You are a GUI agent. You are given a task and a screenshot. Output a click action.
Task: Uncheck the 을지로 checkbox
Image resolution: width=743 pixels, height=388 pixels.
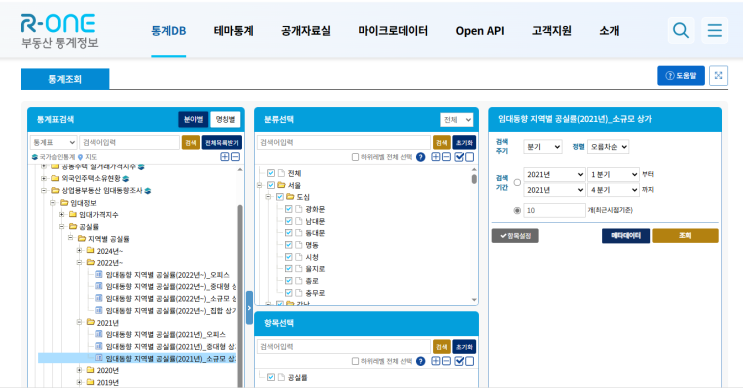pyautogui.click(x=289, y=269)
